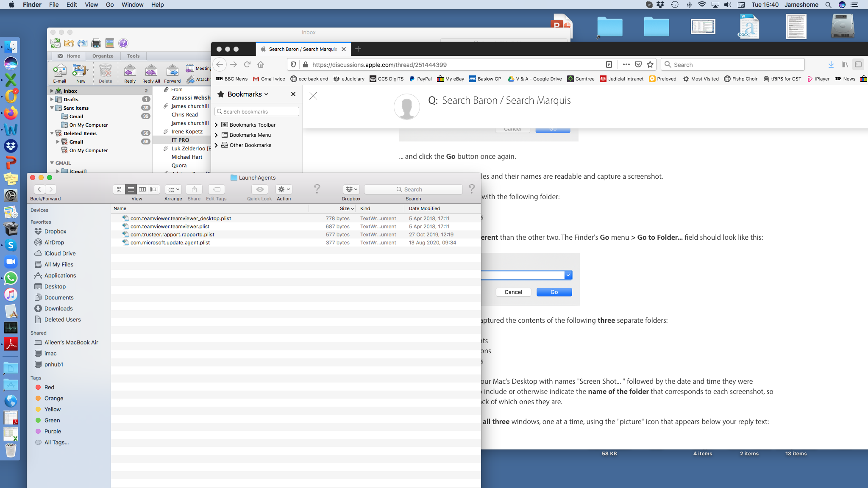868x488 pixels.
Task: Toggle Firefox sidebar panel button
Action: coord(858,64)
